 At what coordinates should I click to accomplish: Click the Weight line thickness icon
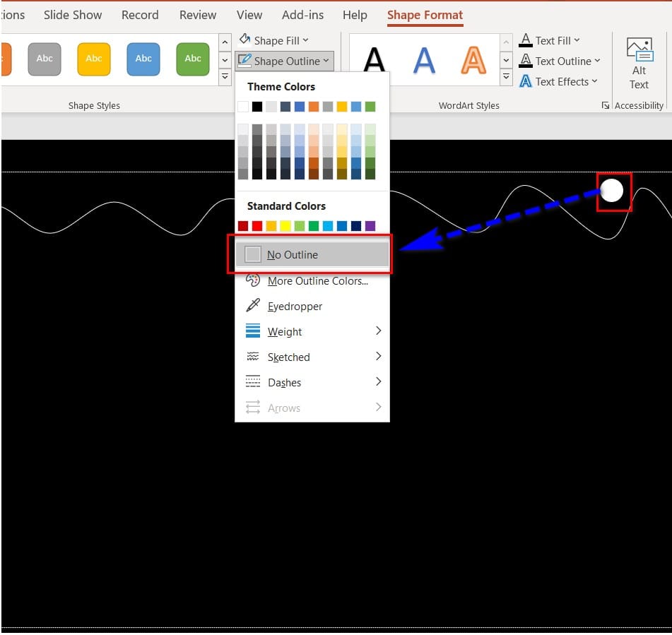coord(253,331)
